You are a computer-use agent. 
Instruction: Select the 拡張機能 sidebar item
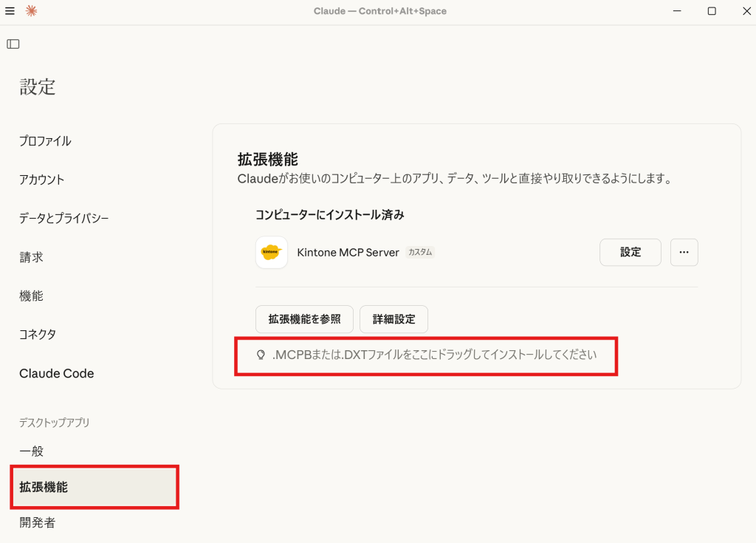point(94,487)
